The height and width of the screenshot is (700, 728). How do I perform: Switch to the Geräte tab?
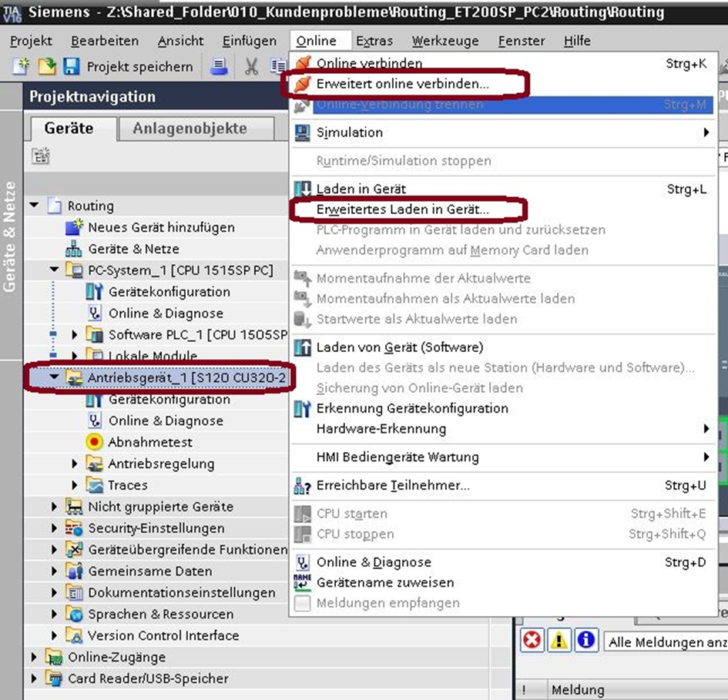(x=73, y=129)
